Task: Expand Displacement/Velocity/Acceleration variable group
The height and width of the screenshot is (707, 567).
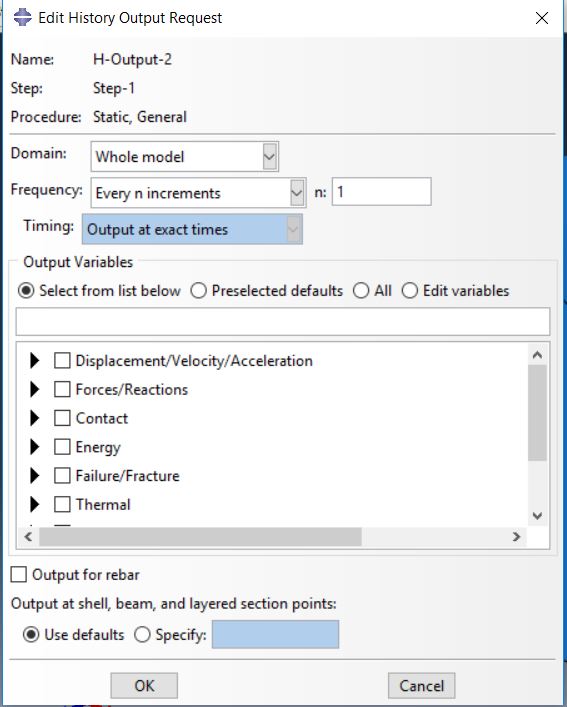Action: click(34, 361)
